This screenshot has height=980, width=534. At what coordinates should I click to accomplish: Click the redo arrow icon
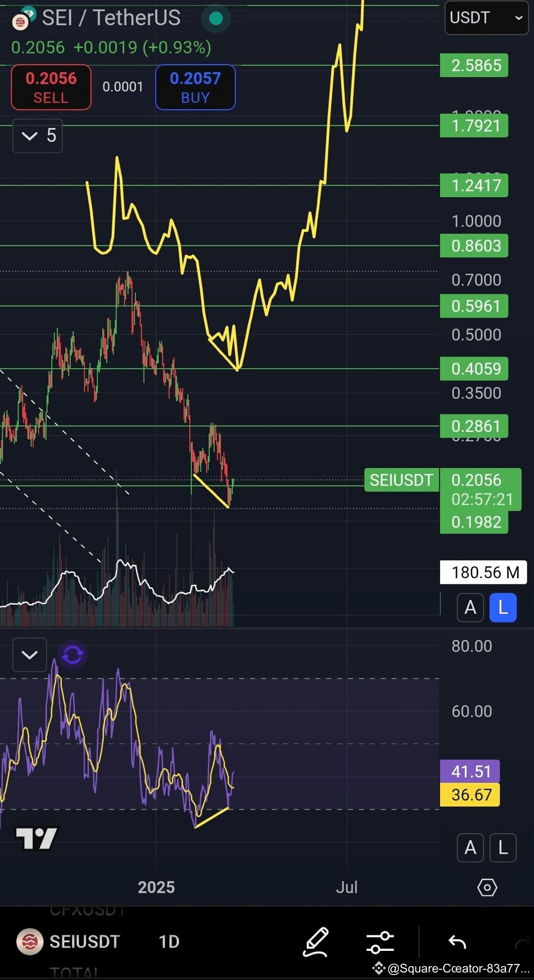523,943
